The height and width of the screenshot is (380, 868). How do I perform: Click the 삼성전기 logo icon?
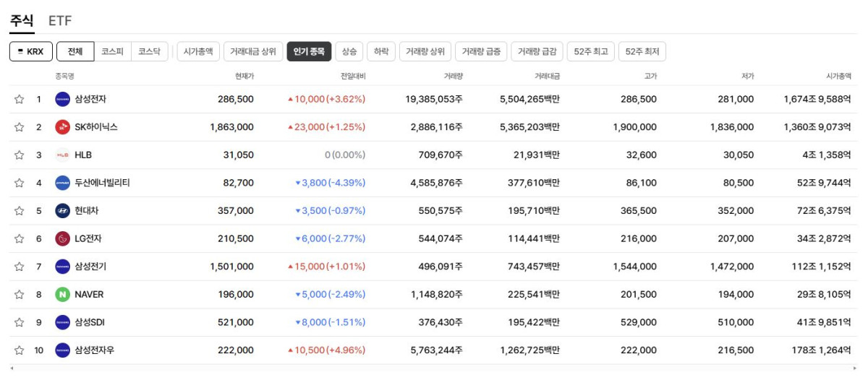[62, 267]
